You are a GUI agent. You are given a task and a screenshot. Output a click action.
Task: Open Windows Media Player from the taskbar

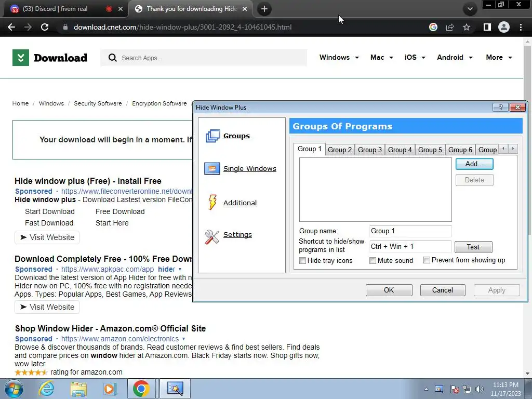110,389
